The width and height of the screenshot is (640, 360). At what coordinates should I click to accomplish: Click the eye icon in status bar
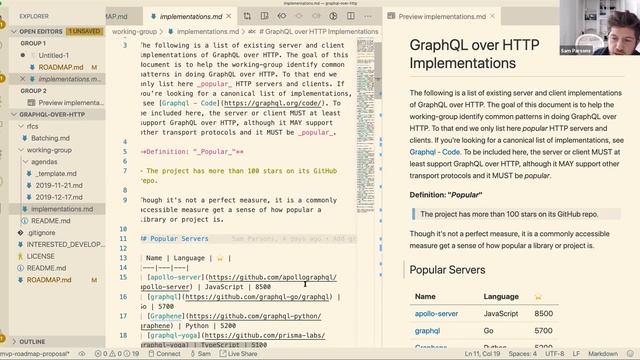tap(82, 354)
